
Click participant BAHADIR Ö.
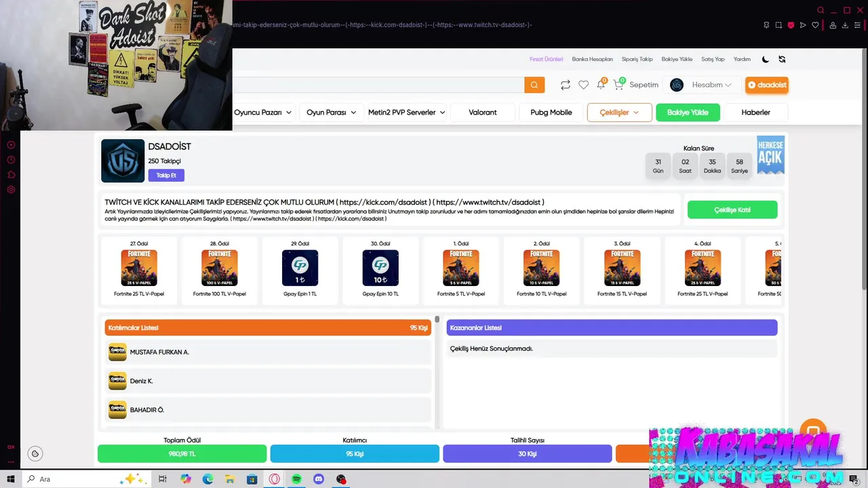(269, 409)
